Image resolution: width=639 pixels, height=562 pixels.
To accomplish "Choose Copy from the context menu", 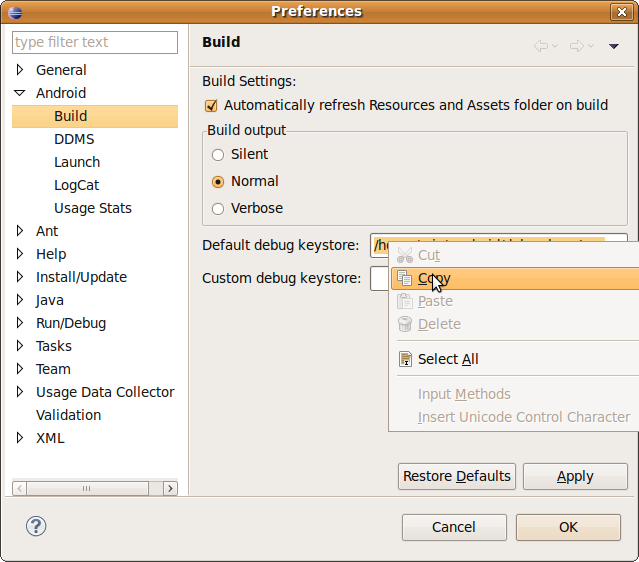I will [x=434, y=278].
